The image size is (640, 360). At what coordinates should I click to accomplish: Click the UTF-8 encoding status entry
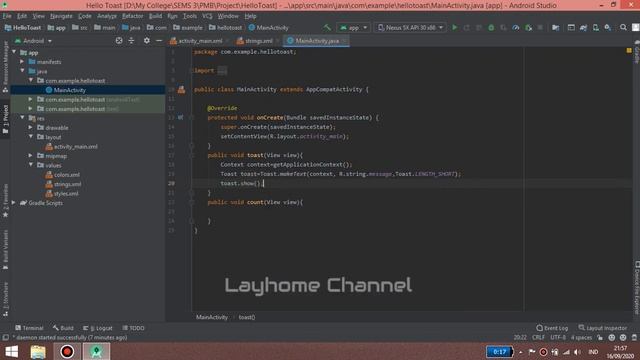coord(558,338)
